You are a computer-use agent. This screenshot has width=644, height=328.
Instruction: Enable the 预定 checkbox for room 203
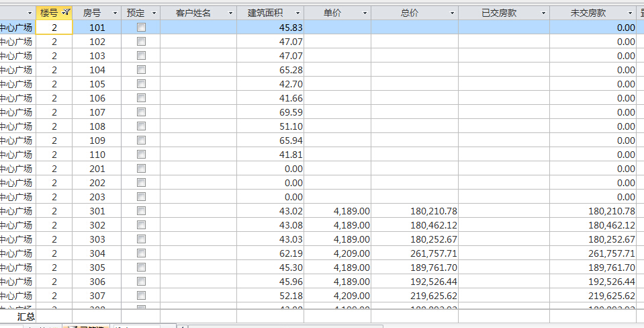(141, 197)
